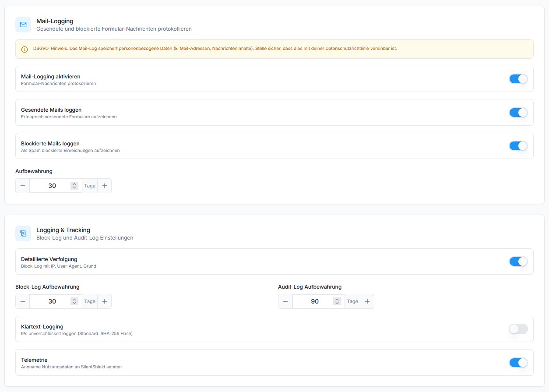Focus the Block-Log Aufbewahrung number field
This screenshot has width=549, height=392.
coord(51,301)
